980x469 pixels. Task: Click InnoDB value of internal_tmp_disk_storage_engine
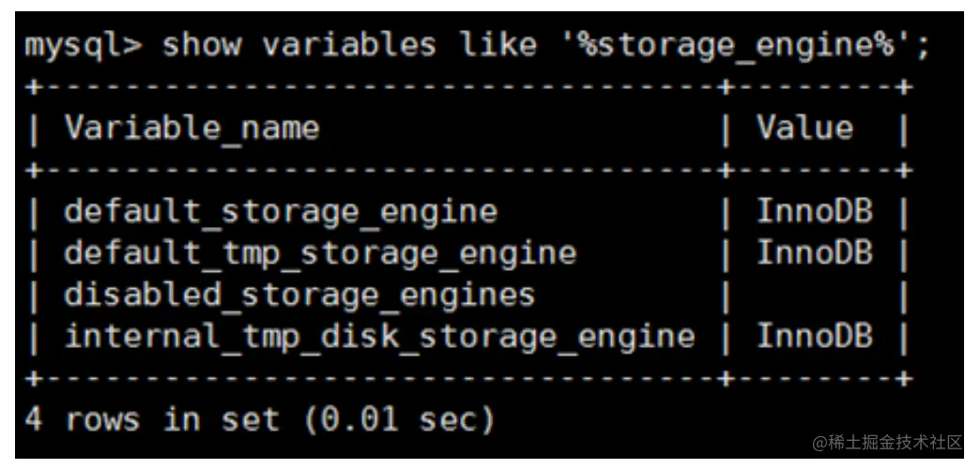[x=814, y=336]
